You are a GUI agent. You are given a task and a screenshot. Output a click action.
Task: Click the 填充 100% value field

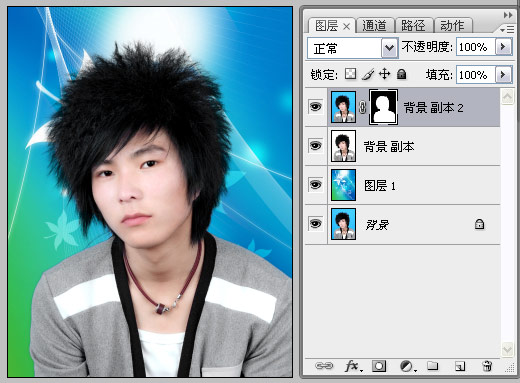[476, 74]
